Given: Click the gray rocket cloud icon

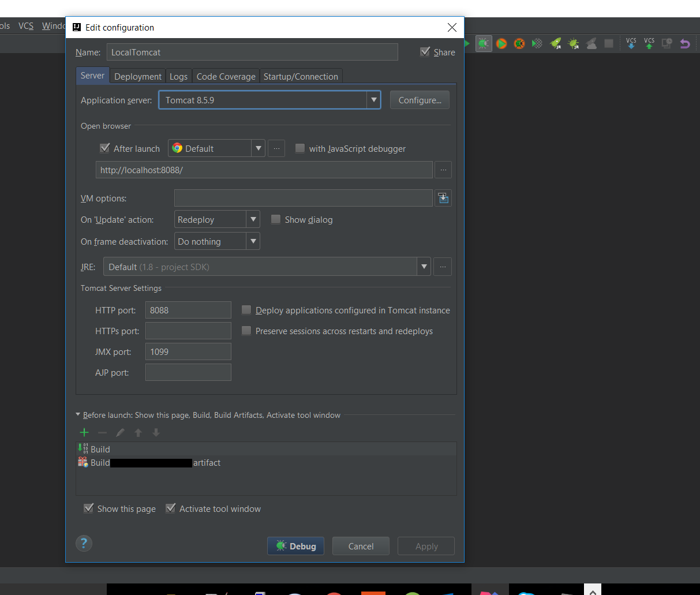Looking at the screenshot, I should click(592, 43).
